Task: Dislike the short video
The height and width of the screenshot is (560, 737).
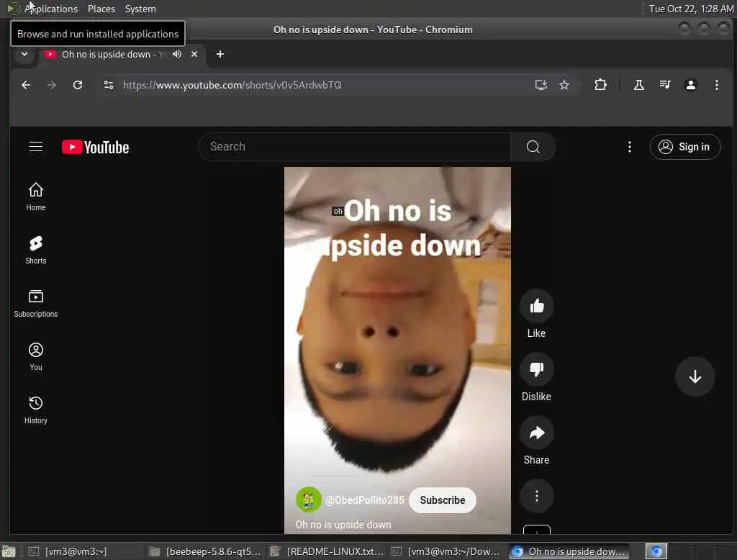Action: pos(536,369)
